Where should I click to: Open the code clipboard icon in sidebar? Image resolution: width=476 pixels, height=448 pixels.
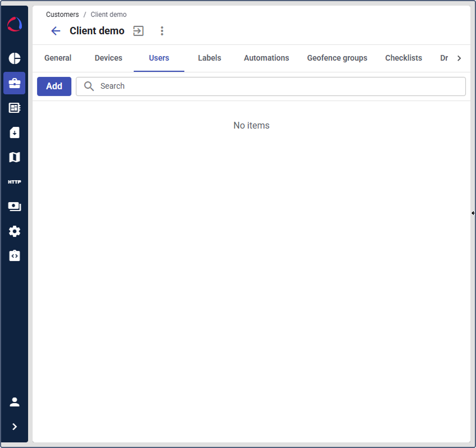(x=15, y=256)
